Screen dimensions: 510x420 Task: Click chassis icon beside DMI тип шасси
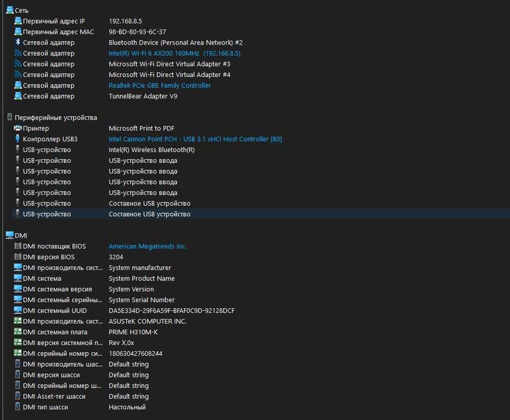17,407
